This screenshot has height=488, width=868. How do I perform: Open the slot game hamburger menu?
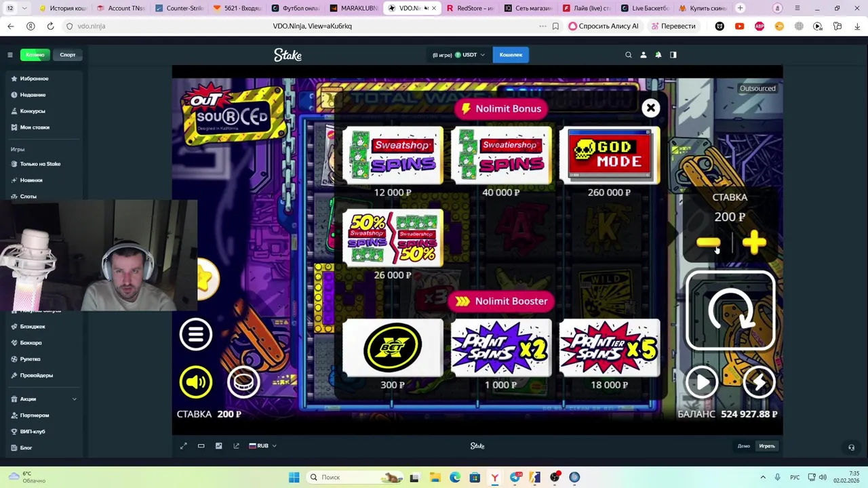(196, 334)
